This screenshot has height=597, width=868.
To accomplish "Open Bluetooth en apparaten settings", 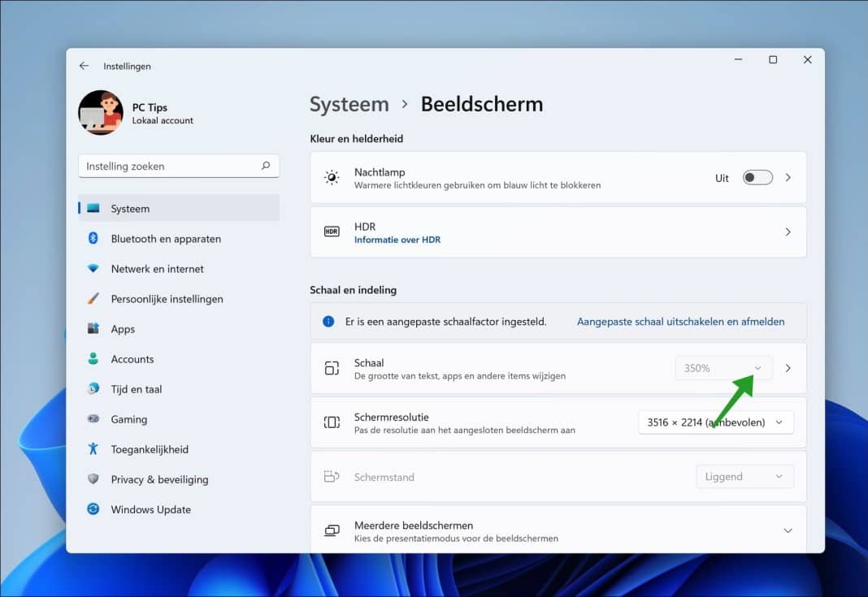I will point(165,238).
